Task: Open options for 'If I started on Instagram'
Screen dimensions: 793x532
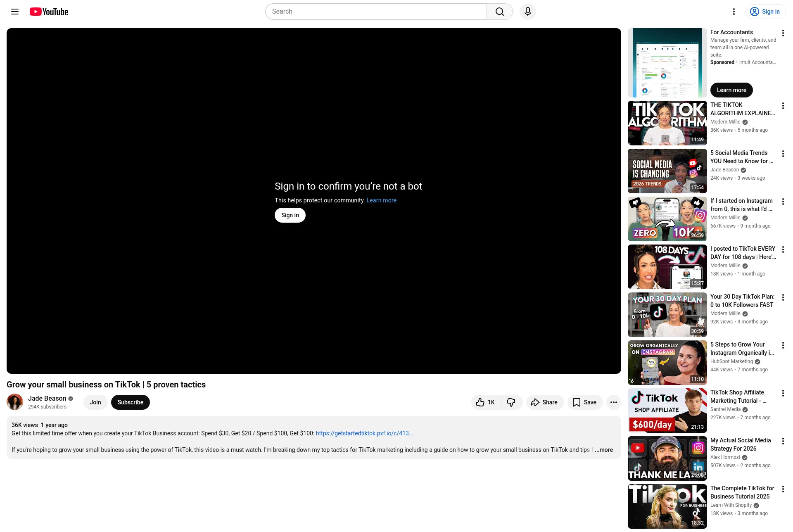Action: pos(783,202)
